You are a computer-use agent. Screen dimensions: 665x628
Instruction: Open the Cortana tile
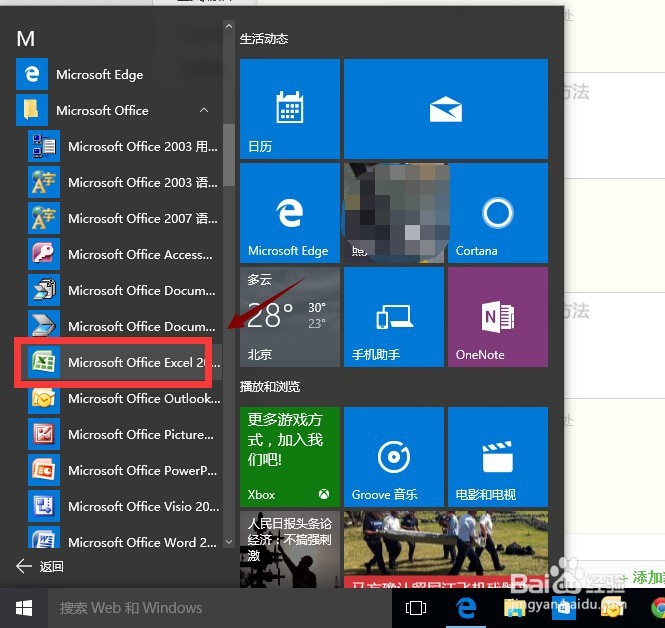[x=498, y=213]
